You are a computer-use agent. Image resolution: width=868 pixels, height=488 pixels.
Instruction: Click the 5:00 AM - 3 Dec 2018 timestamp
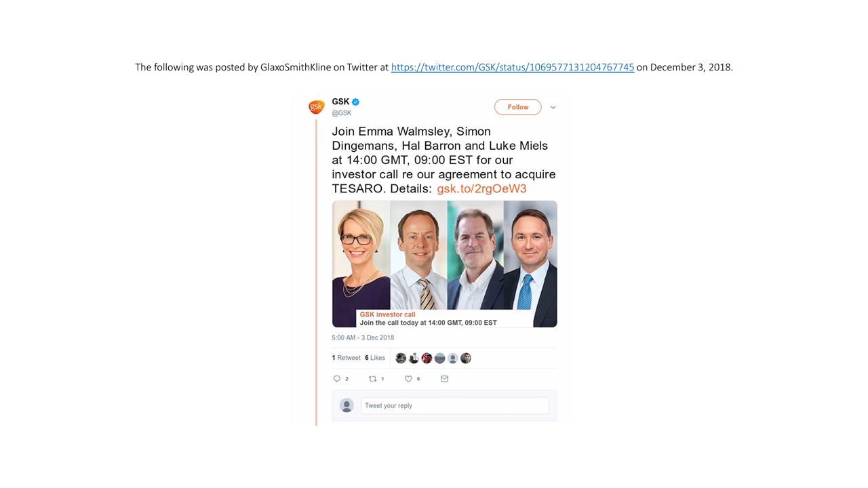(363, 338)
